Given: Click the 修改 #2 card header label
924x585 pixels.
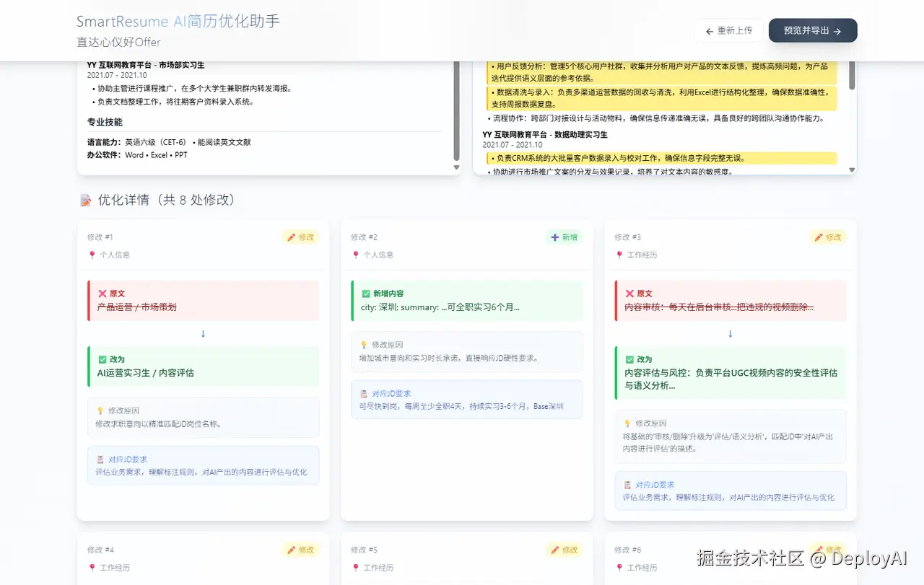Looking at the screenshot, I should tap(364, 237).
